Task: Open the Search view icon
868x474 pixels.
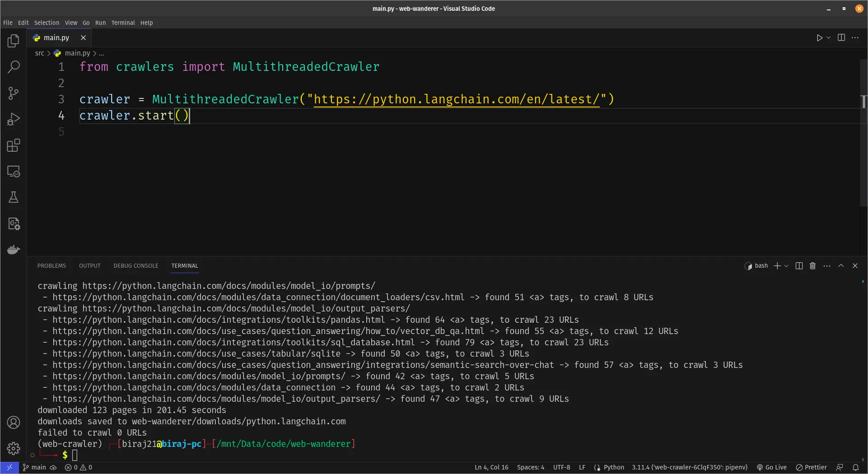Action: [x=14, y=67]
